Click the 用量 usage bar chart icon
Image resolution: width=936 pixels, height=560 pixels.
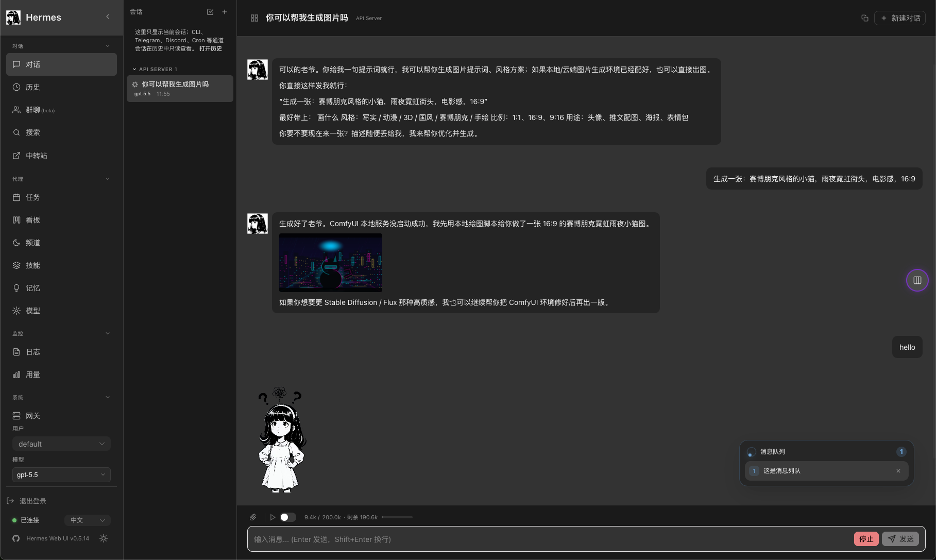[16, 375]
